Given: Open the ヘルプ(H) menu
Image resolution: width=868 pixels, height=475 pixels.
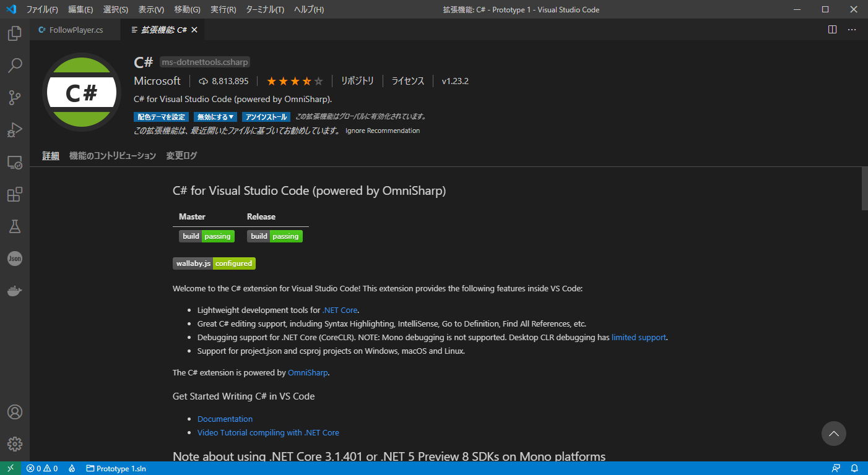Looking at the screenshot, I should tap(308, 9).
